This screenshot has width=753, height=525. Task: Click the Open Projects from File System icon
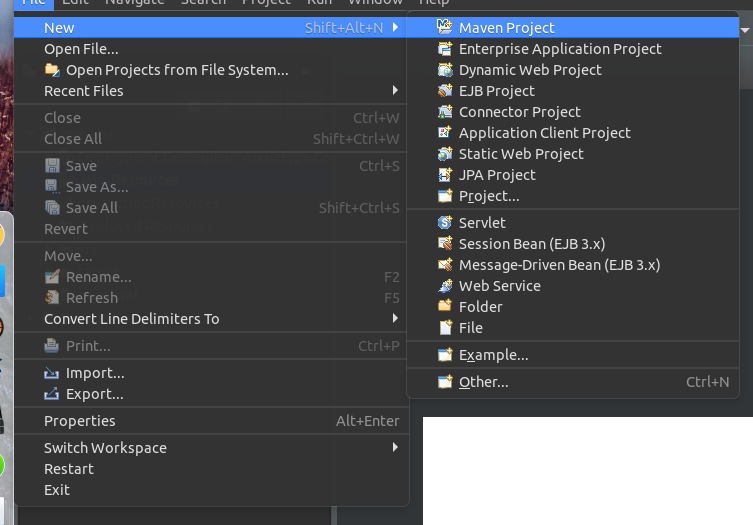tap(52, 70)
